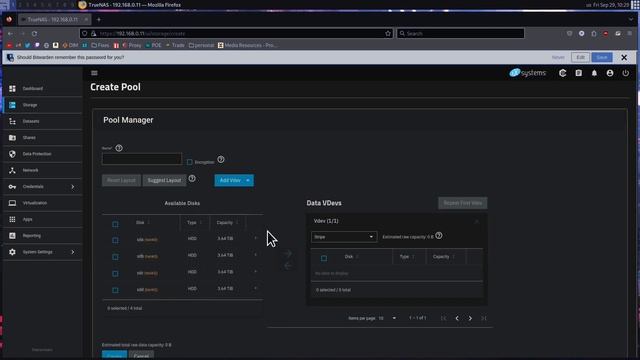Show help for the pool Name field
The height and width of the screenshot is (360, 640).
click(119, 148)
